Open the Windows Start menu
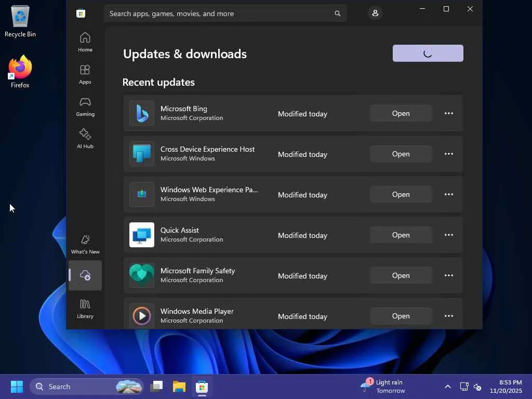The height and width of the screenshot is (399, 532). pos(17,387)
